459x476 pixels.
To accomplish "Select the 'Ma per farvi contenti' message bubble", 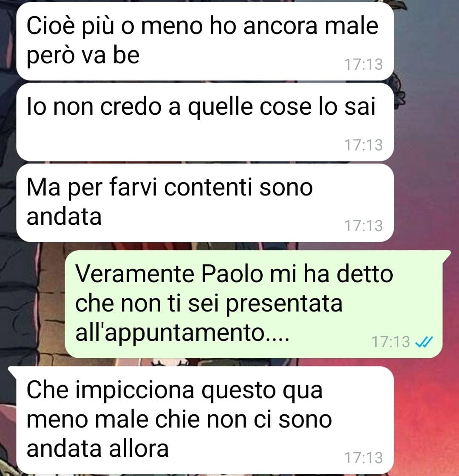I will (x=205, y=203).
